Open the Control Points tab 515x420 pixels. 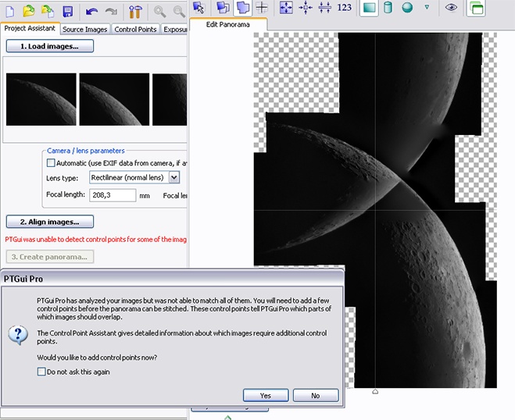pos(135,29)
